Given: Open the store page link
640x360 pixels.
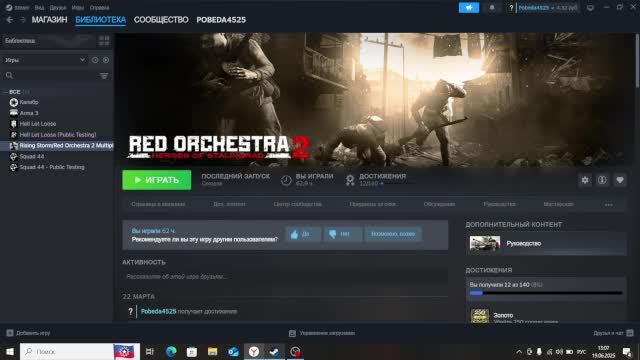Looking at the screenshot, I should tap(158, 204).
